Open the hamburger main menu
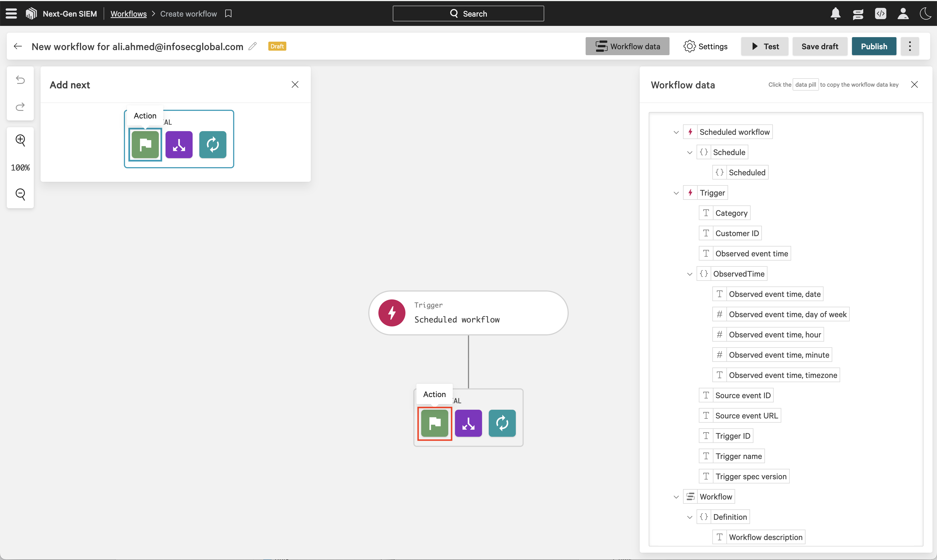This screenshot has height=560, width=937. click(11, 14)
